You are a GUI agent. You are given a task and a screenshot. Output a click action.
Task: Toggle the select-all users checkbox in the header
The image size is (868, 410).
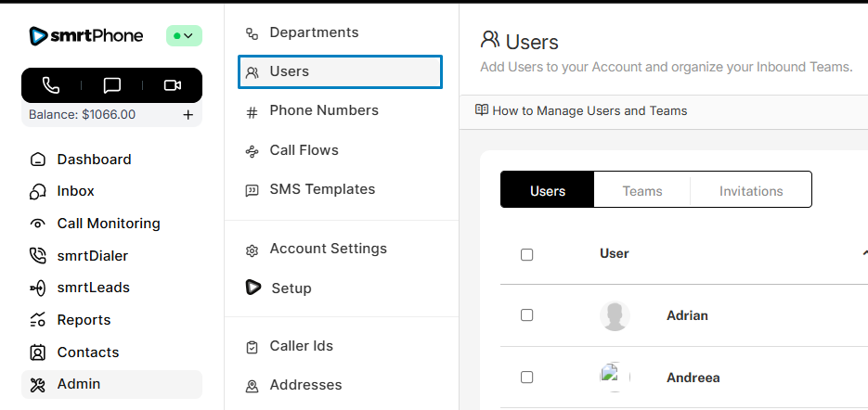coord(527,254)
